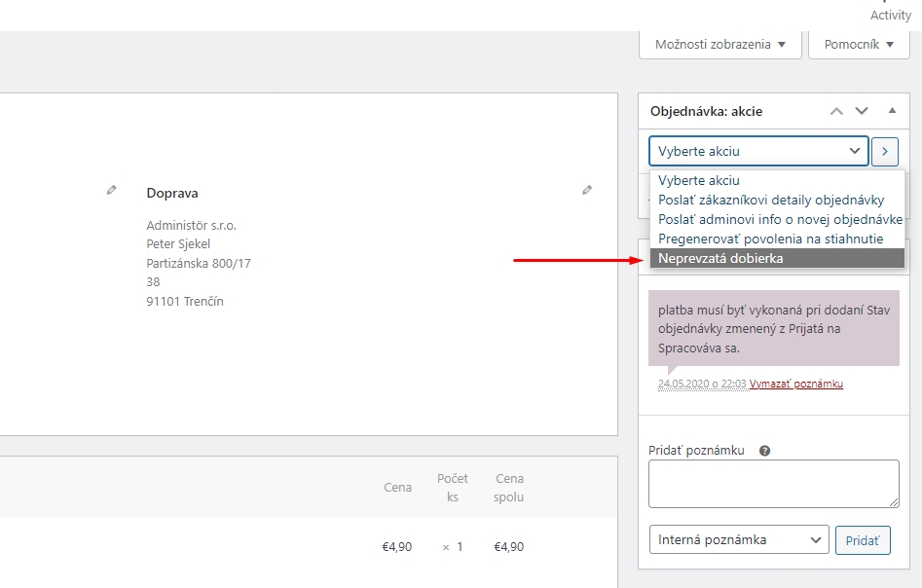Open the Vyberte akciu dropdown

(x=758, y=151)
